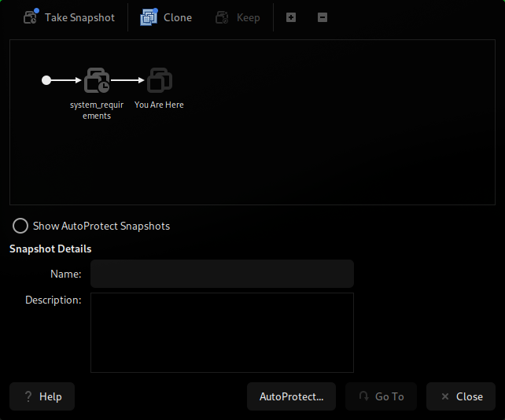Focus the snapshot Name input field

222,274
